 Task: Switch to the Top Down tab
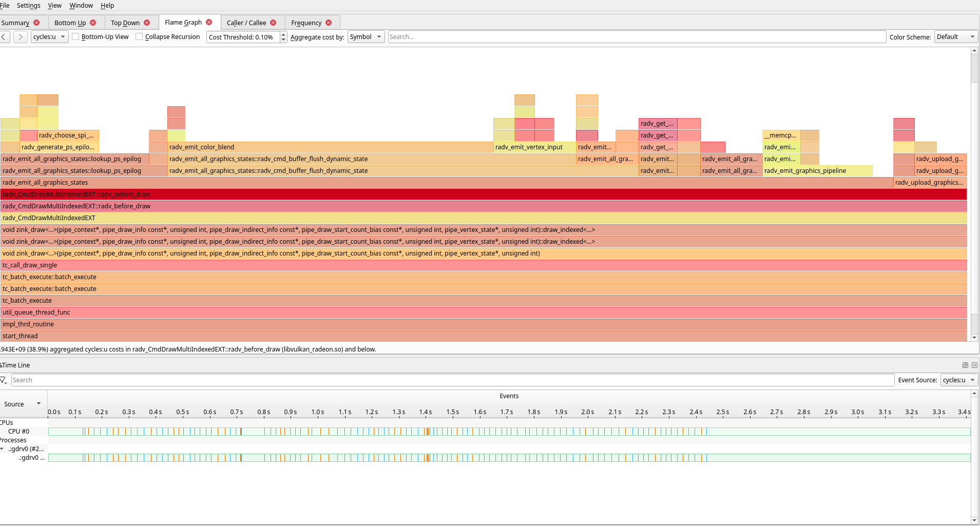tap(125, 23)
